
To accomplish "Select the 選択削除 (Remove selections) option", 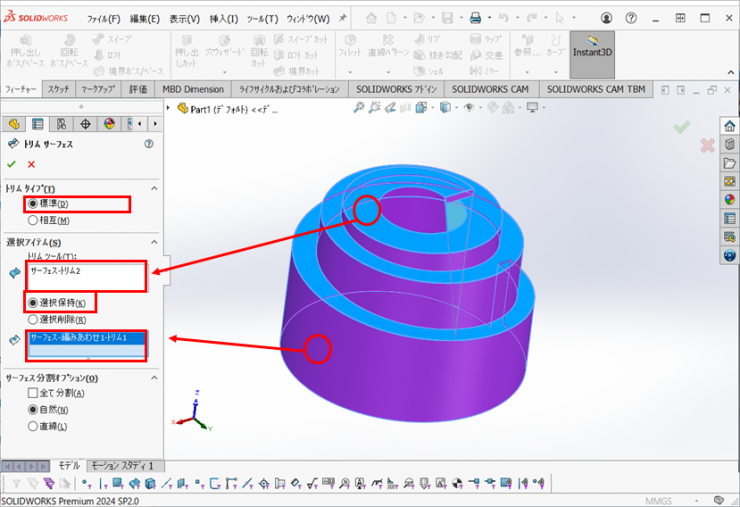I will coord(34,319).
